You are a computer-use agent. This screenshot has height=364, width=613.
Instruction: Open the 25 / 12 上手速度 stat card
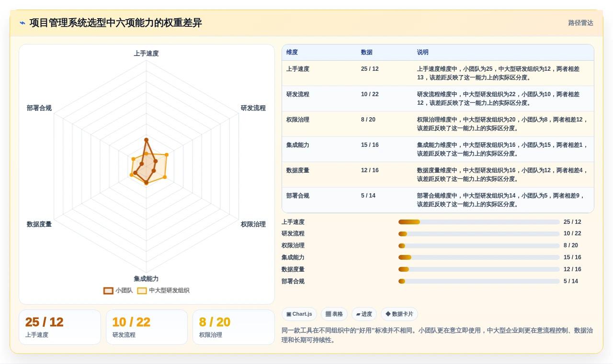[60, 327]
